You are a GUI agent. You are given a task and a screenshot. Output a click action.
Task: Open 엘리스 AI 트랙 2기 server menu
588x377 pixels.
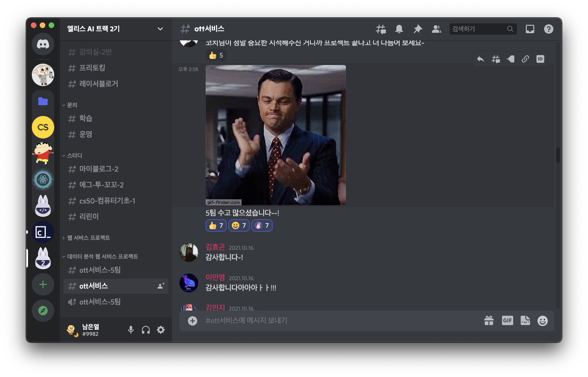point(115,29)
